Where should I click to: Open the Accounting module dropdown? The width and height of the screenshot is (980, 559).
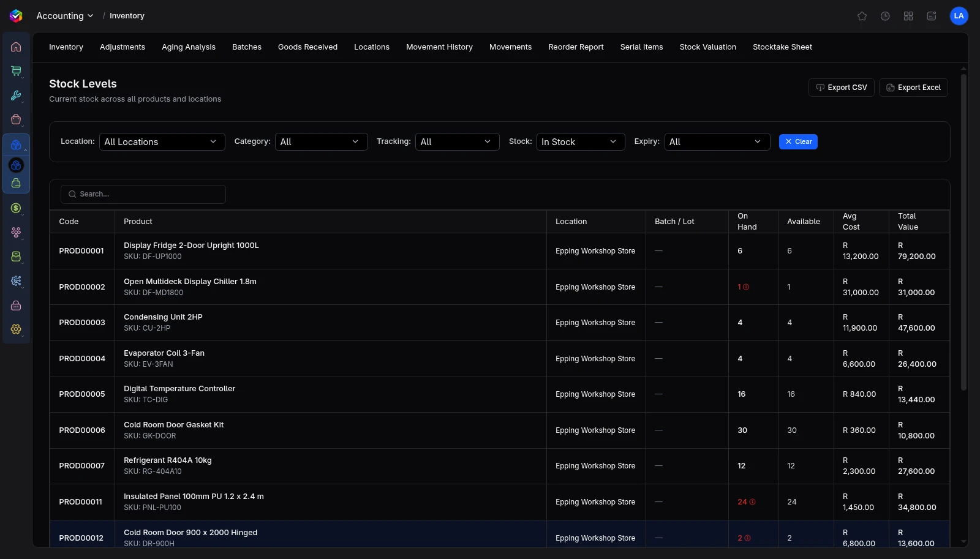point(64,16)
